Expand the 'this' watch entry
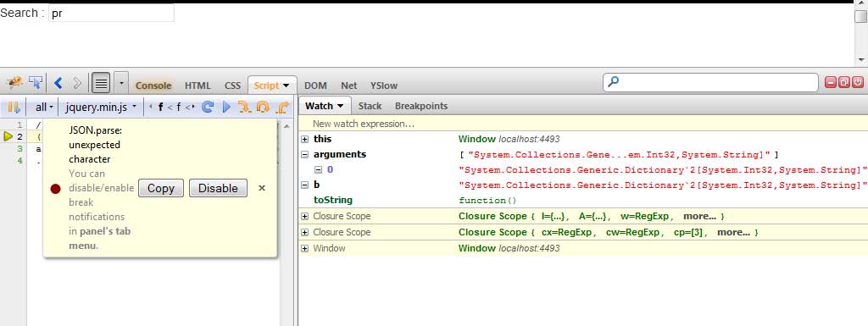 pos(305,139)
